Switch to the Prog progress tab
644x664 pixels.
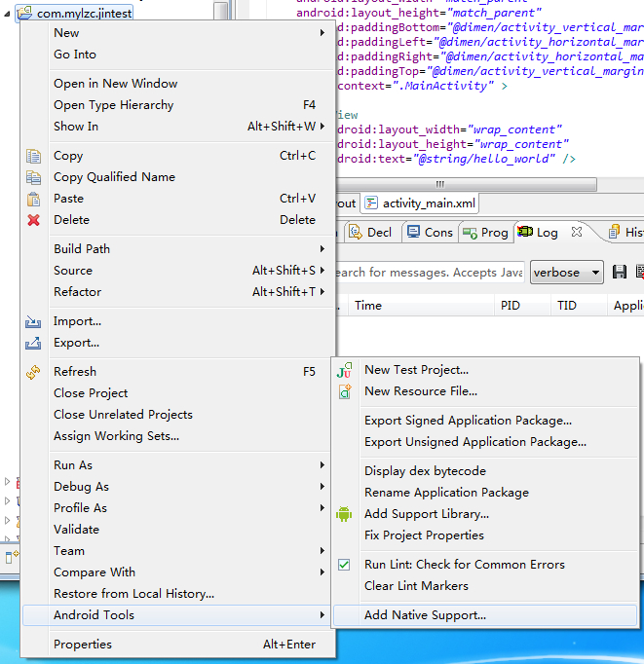(486, 233)
